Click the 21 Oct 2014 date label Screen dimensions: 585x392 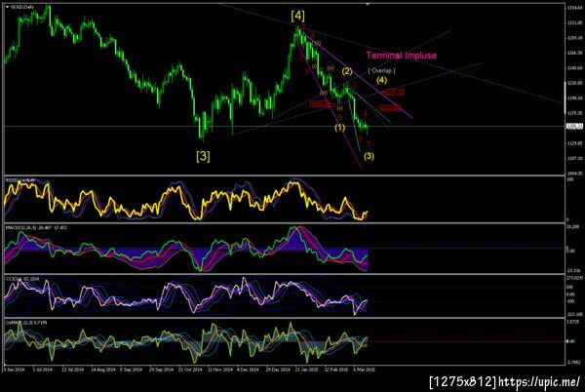[191, 370]
